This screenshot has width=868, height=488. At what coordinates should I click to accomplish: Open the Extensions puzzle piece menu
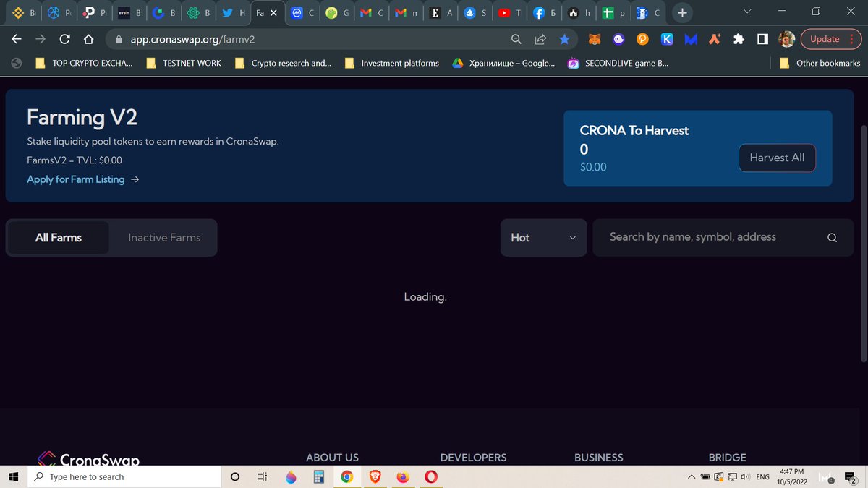[739, 39]
